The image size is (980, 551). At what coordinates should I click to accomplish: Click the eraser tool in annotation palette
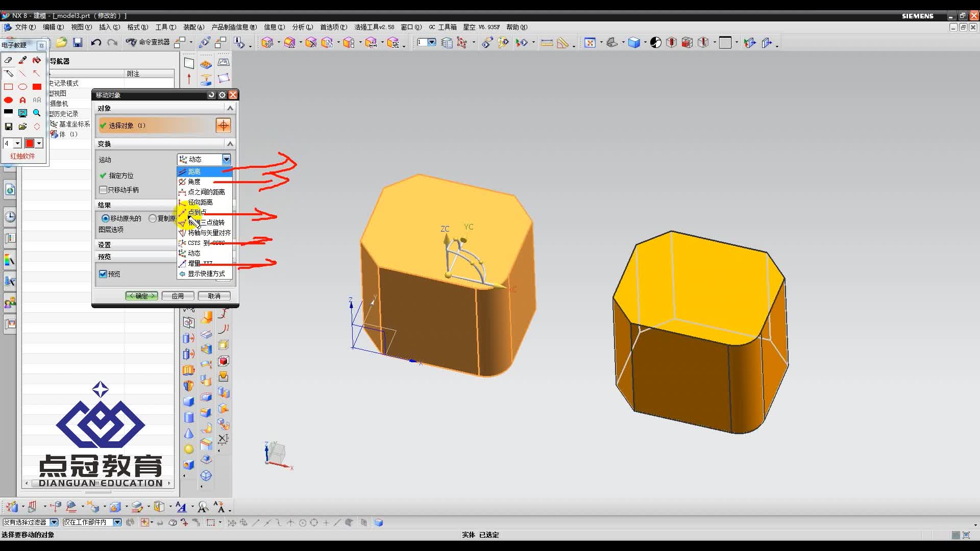coord(8,60)
